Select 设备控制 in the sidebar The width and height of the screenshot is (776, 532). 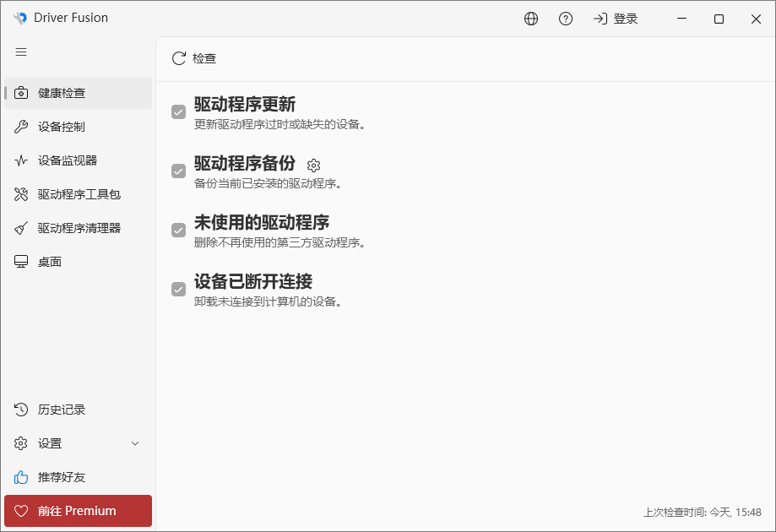tap(79, 127)
